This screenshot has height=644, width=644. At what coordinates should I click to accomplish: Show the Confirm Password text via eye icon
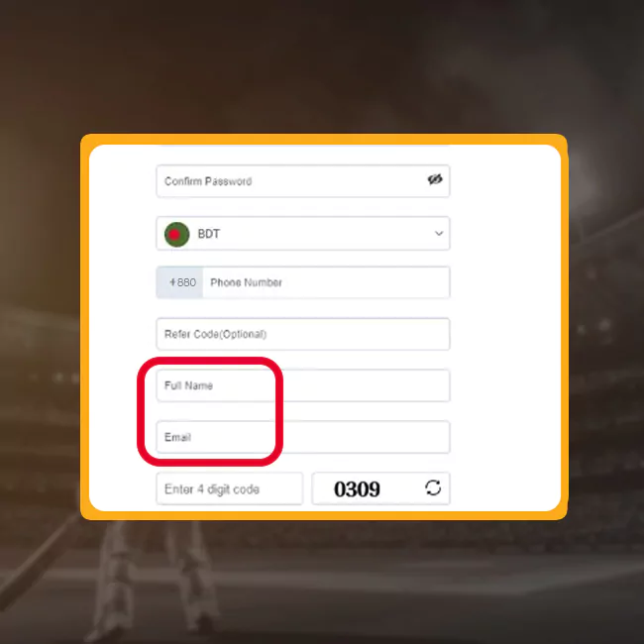(x=435, y=179)
